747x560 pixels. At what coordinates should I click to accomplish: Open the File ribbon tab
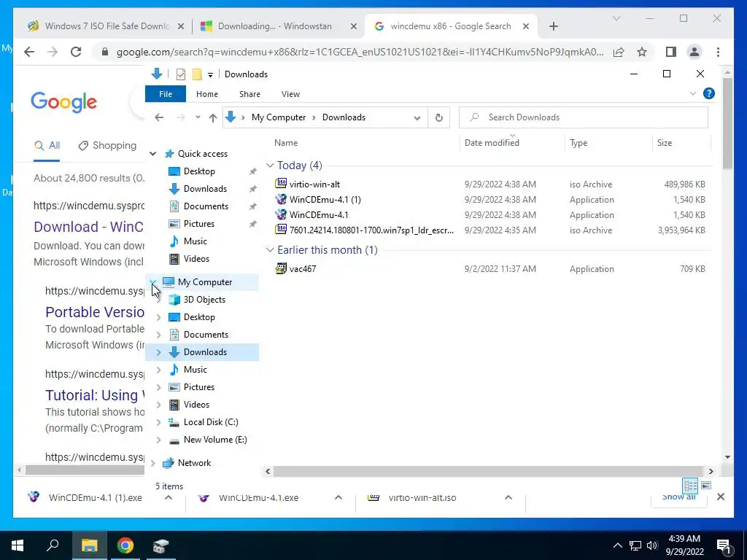[166, 94]
